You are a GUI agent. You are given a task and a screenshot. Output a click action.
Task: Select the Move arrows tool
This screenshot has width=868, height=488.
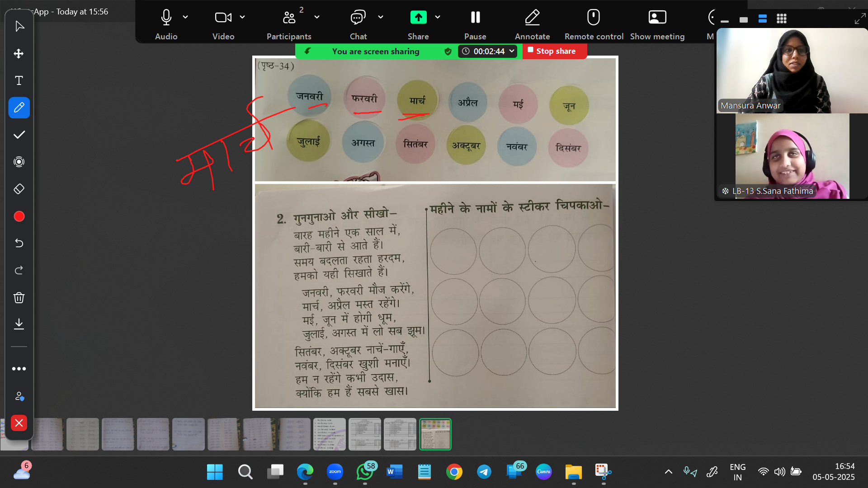pyautogui.click(x=19, y=54)
